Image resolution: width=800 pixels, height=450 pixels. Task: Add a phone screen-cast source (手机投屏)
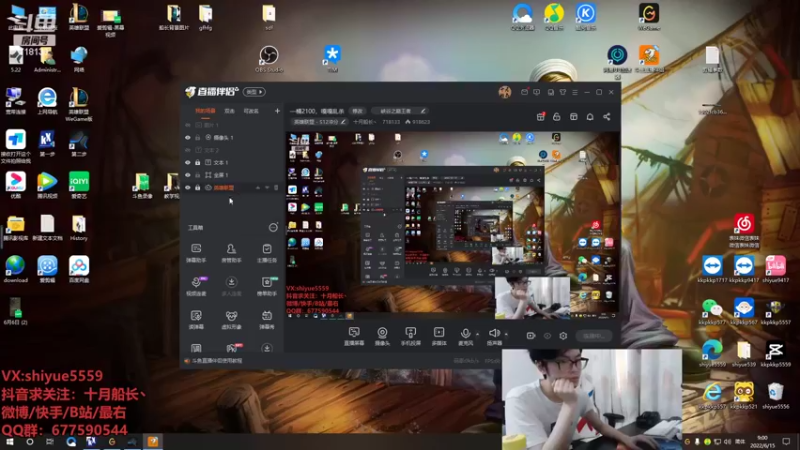[x=410, y=336]
